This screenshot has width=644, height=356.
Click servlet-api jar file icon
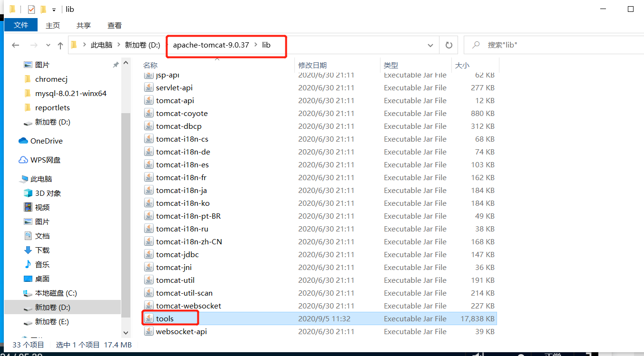click(x=149, y=87)
